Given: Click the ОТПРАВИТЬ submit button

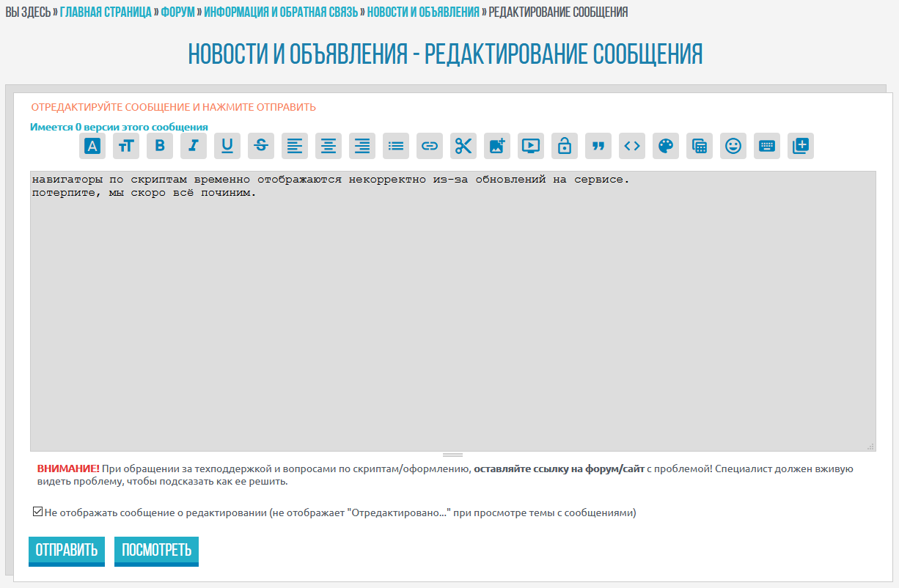Looking at the screenshot, I should click(67, 551).
